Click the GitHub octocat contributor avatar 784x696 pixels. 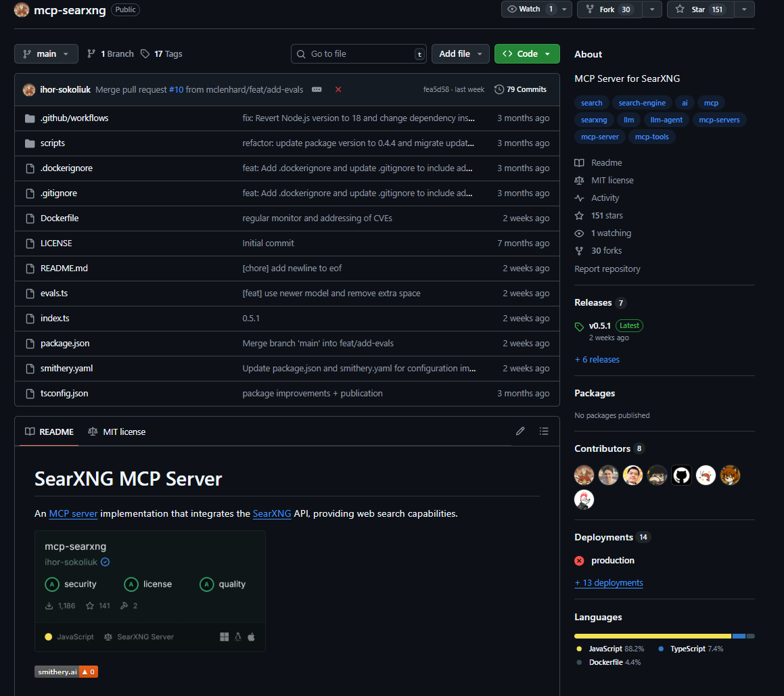[681, 475]
